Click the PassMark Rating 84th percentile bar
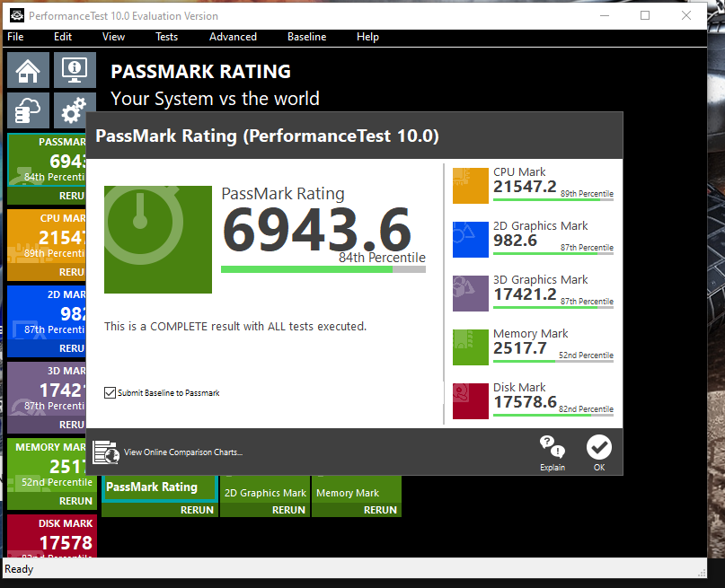This screenshot has height=588, width=725. [x=323, y=269]
